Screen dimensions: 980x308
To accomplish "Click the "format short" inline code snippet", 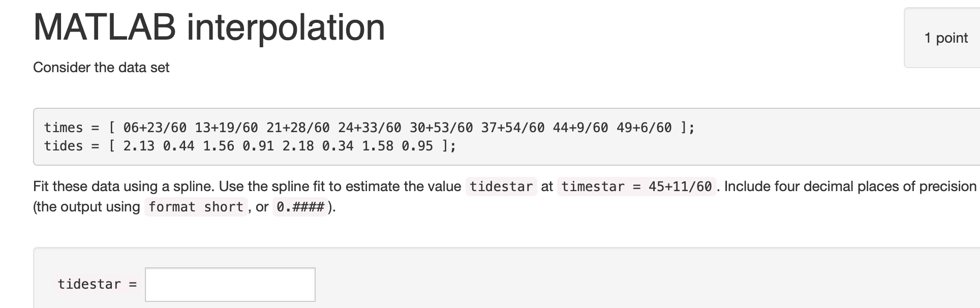I will pos(196,207).
